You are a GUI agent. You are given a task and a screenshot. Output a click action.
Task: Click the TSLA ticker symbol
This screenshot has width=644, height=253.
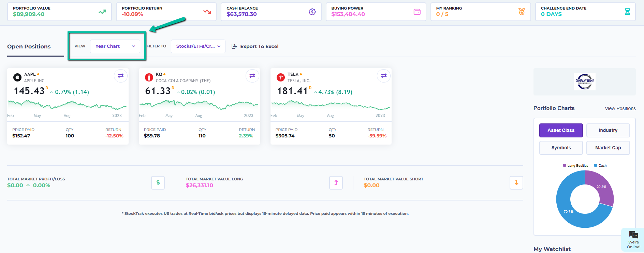tap(293, 74)
